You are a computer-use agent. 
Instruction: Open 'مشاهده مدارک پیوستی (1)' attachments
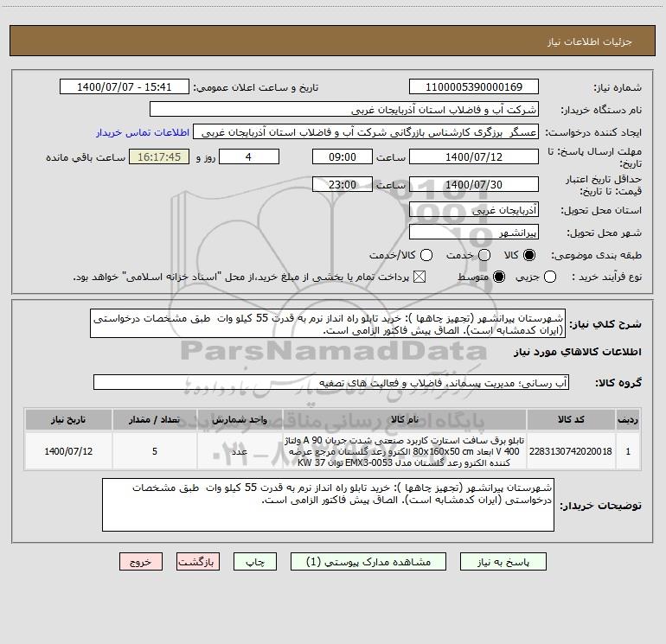click(368, 562)
